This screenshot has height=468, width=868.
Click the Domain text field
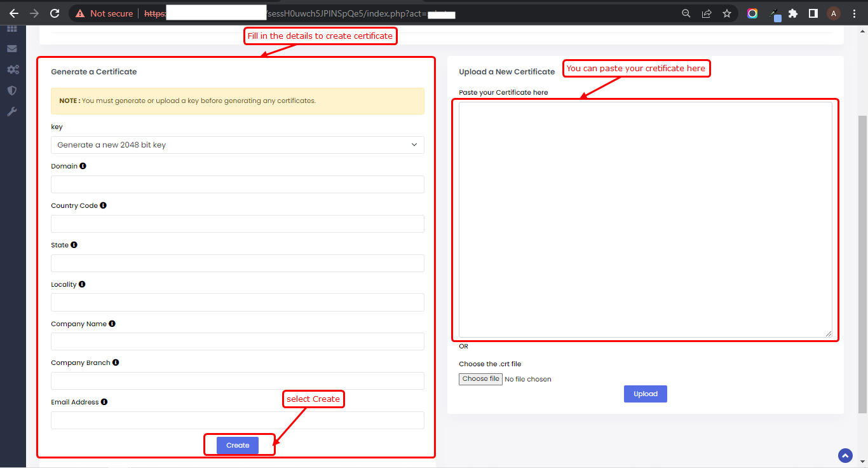[238, 184]
